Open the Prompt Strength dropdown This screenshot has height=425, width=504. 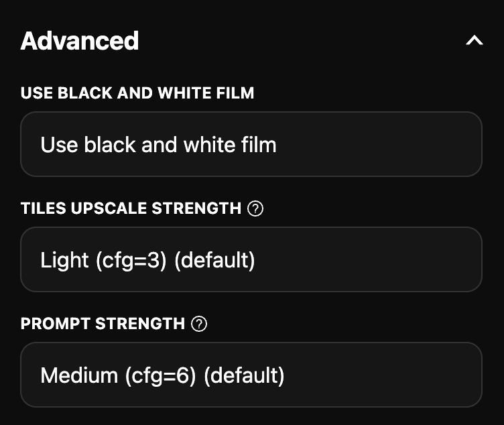tap(251, 375)
